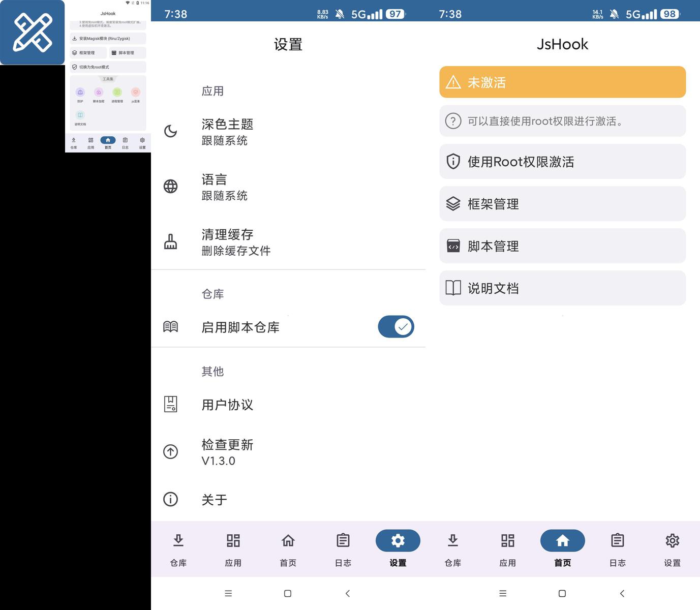Open the 关于 about page
The width and height of the screenshot is (700, 610).
(288, 500)
